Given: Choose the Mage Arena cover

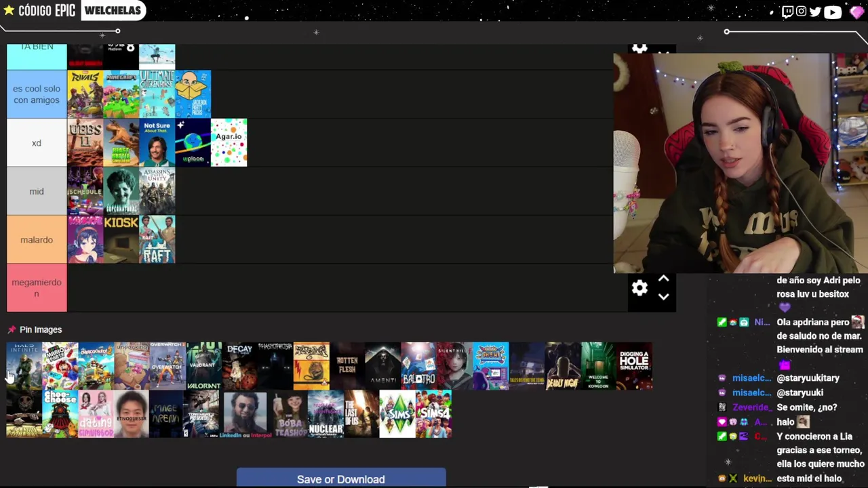Looking at the screenshot, I should (167, 414).
